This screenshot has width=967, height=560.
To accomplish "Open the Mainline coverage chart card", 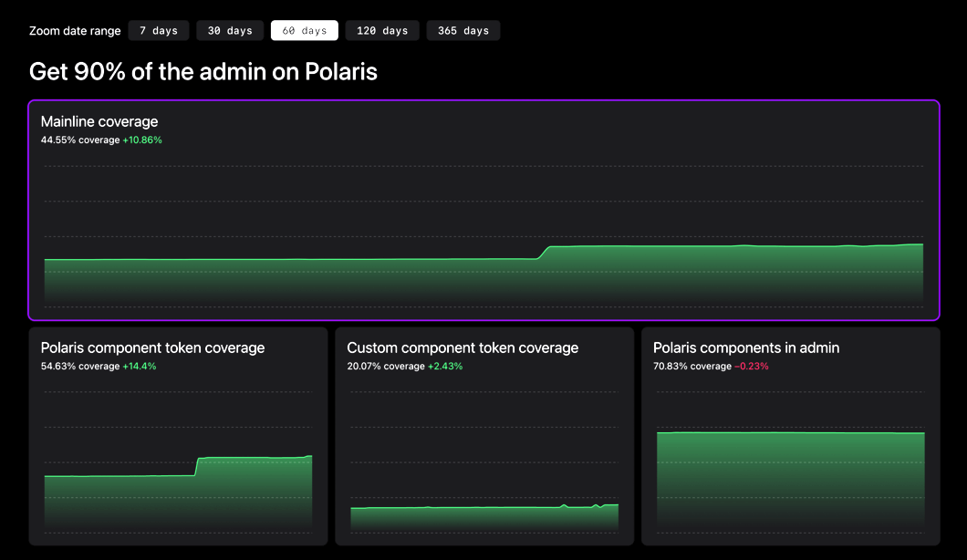I will 484,211.
